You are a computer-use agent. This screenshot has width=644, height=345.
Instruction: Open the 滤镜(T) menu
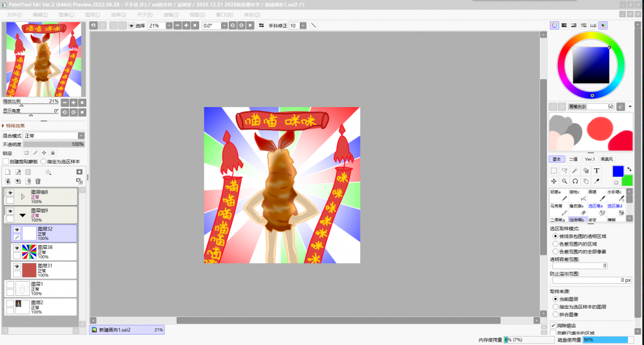click(x=171, y=15)
